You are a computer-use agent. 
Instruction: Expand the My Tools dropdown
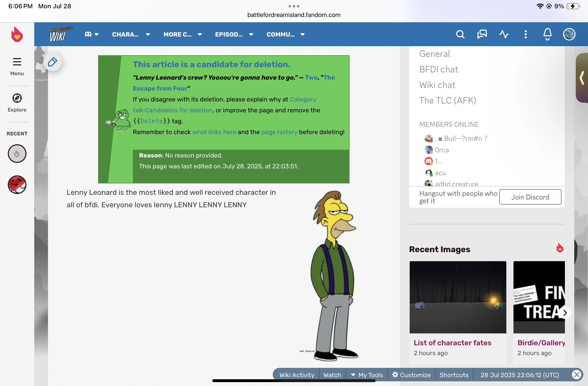367,375
